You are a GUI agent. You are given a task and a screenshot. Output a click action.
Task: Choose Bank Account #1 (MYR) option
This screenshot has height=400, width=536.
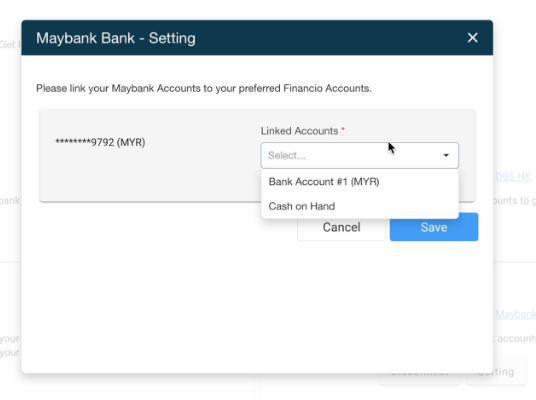point(360,182)
